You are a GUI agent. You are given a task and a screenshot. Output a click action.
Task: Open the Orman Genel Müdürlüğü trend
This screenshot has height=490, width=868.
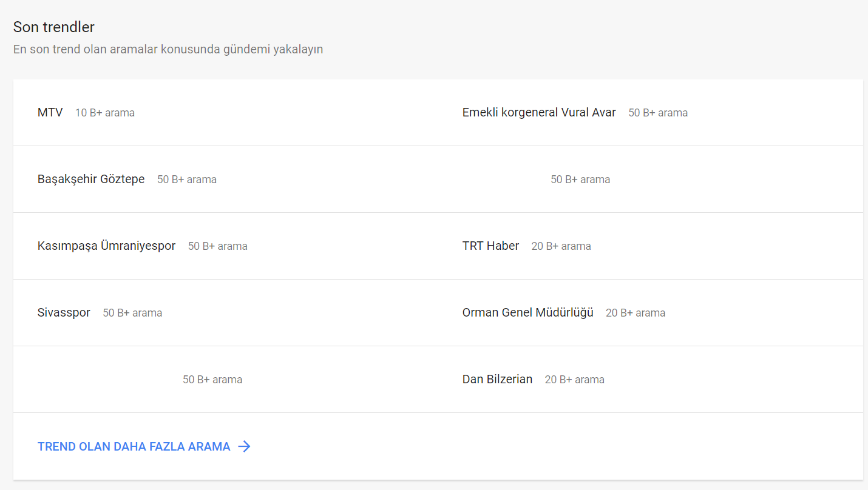(x=527, y=313)
